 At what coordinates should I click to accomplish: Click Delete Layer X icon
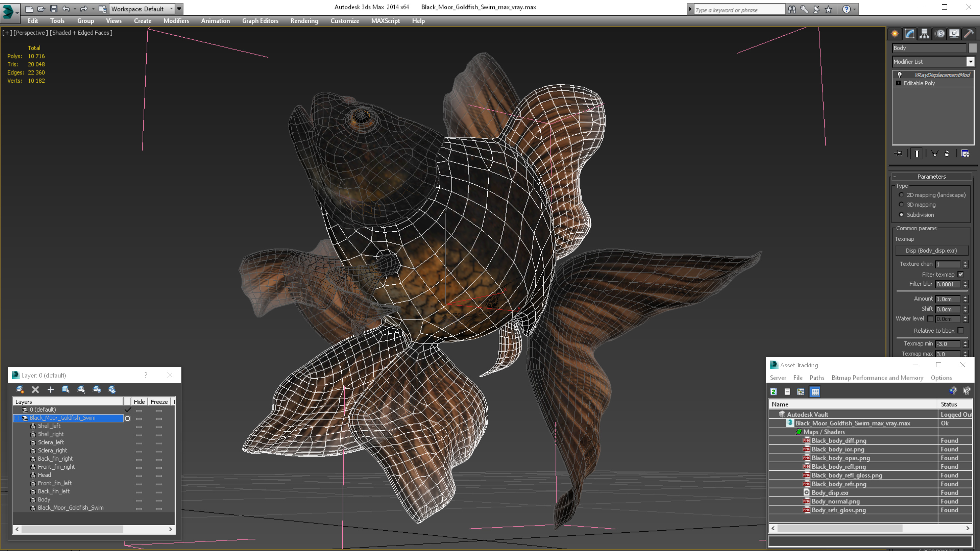click(x=35, y=389)
